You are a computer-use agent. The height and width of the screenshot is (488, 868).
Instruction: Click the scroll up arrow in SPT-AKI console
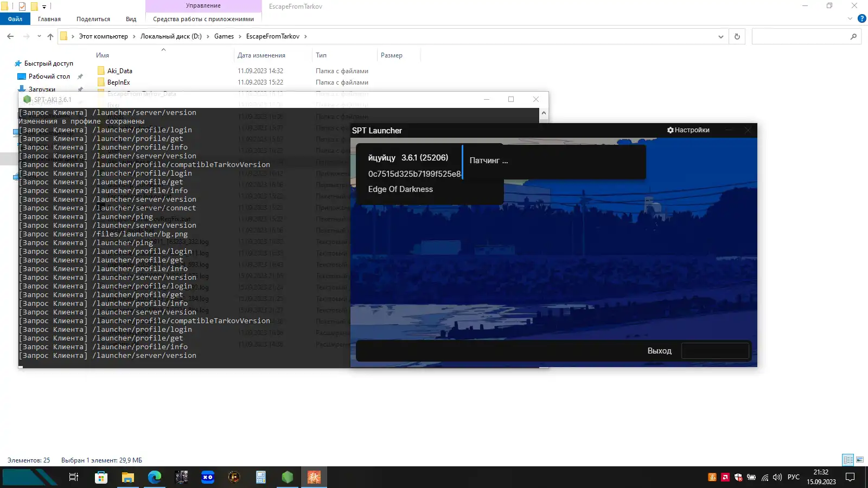544,113
